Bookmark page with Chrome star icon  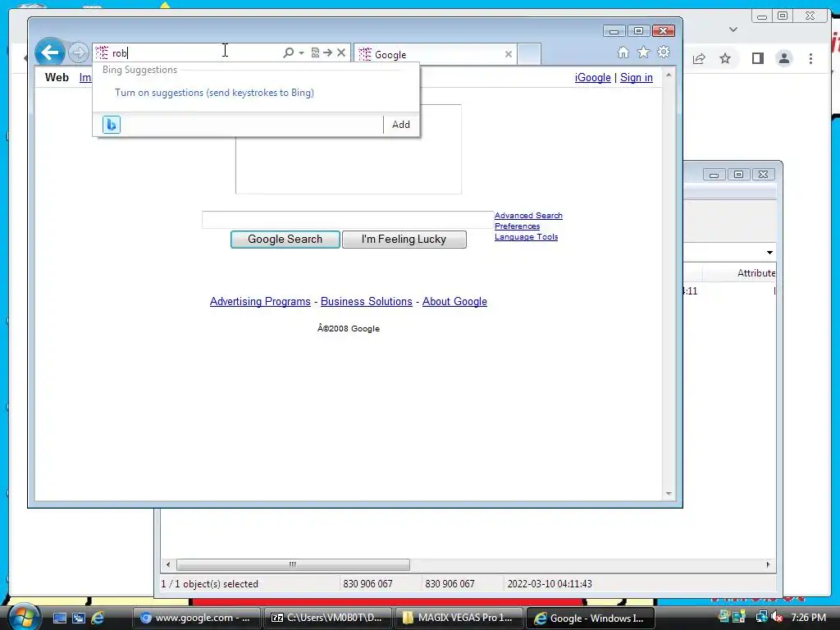[x=725, y=58]
